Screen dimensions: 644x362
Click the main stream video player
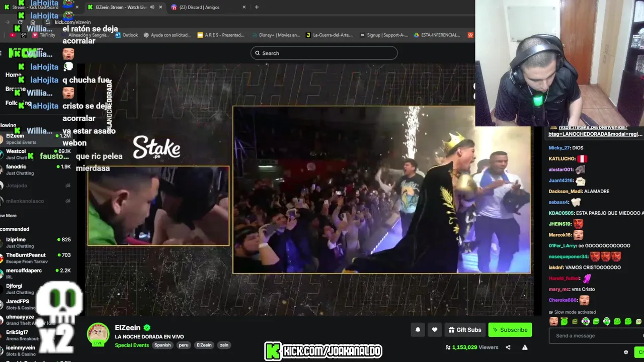(310, 190)
